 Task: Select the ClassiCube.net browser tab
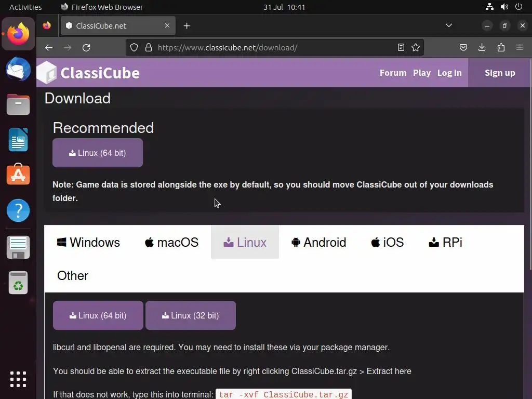(118, 26)
